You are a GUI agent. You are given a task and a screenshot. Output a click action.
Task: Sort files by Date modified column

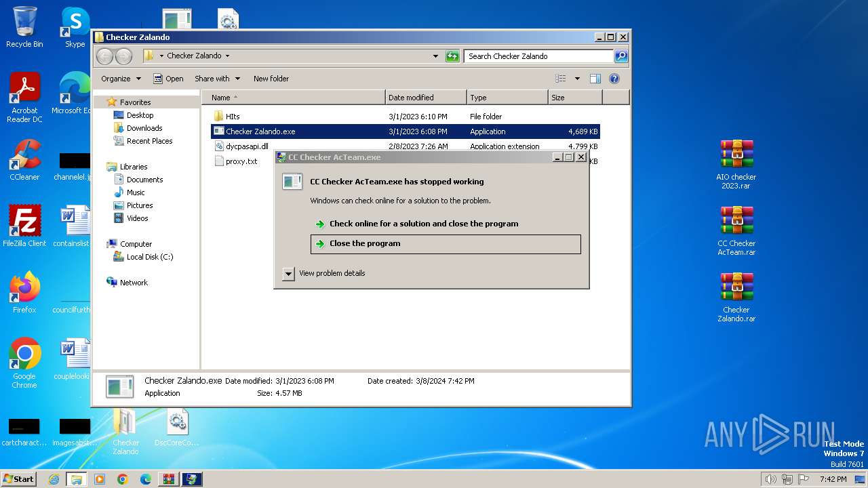[426, 98]
